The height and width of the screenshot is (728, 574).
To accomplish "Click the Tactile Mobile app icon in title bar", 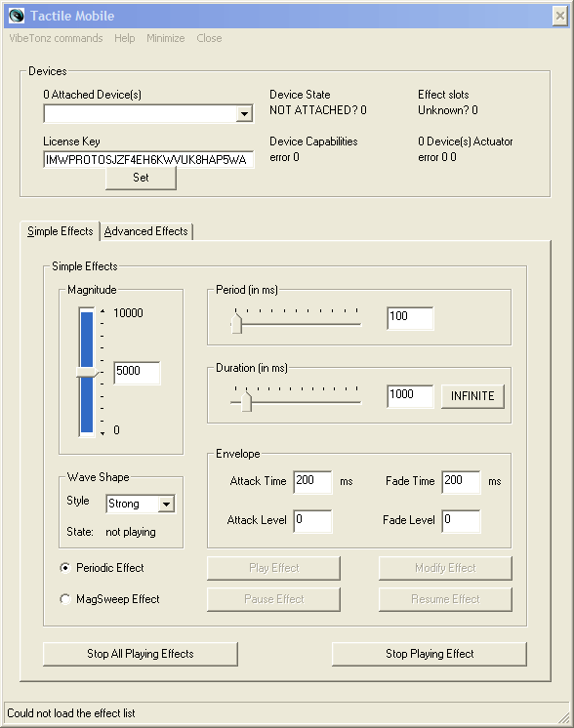I will click(17, 16).
